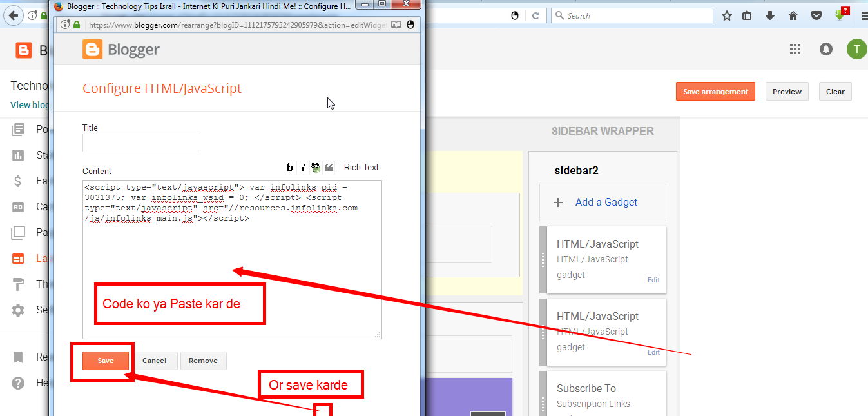Click the Earnings dollar icon in sidebar
Viewport: 868px width, 416px height.
coord(18,181)
